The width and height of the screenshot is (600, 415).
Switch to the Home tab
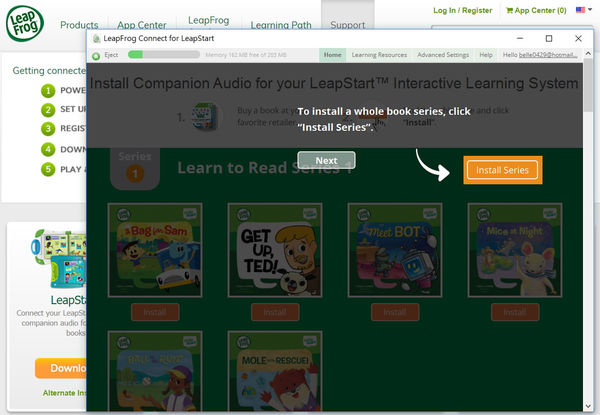(x=333, y=54)
